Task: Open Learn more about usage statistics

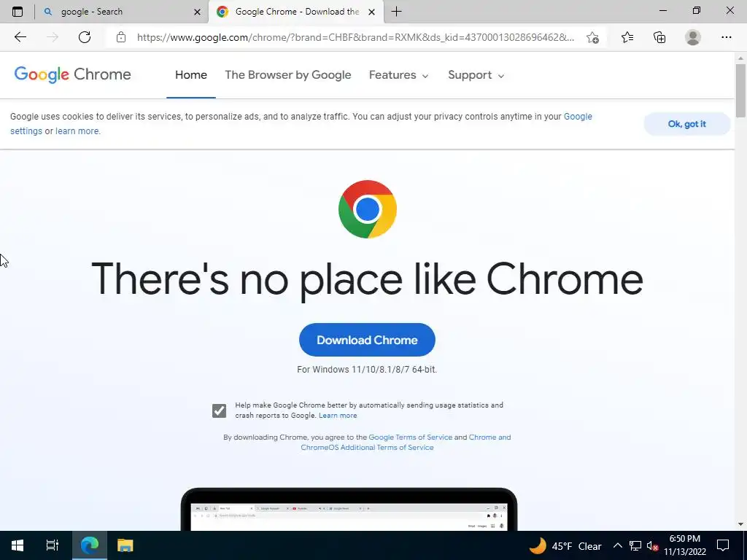Action: 338,415
